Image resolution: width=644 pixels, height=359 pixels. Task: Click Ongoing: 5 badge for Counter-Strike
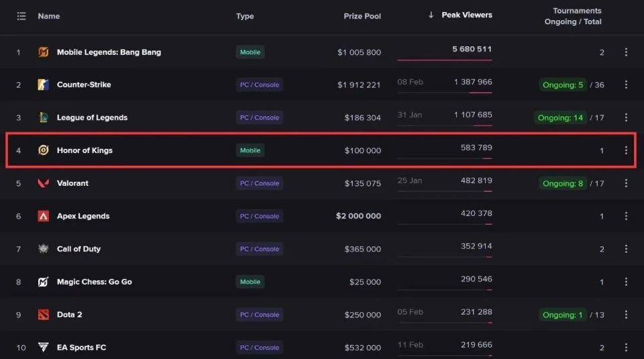click(562, 85)
